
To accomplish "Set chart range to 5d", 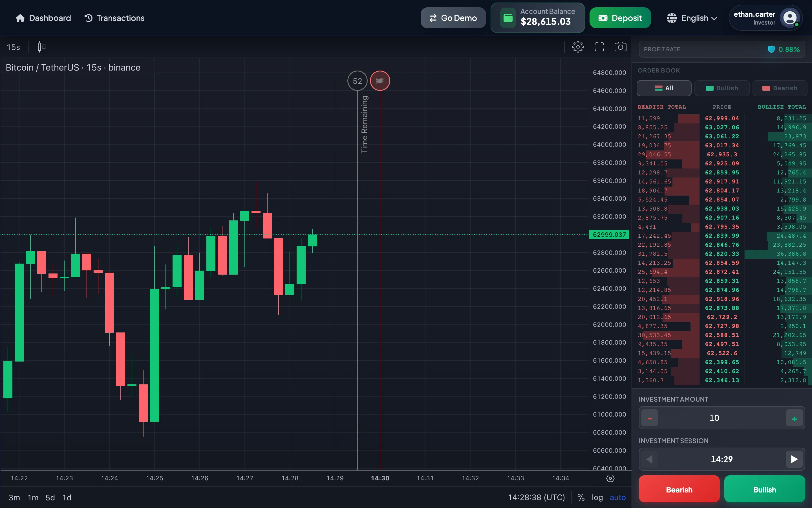I will pyautogui.click(x=50, y=498).
